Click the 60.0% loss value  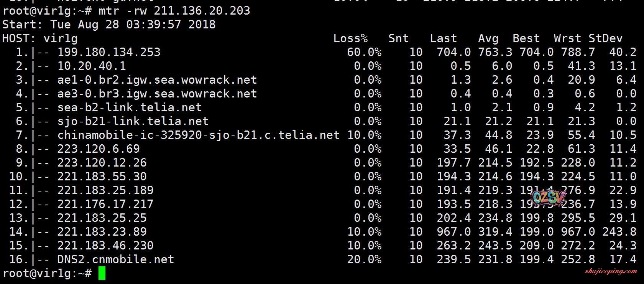(x=364, y=52)
